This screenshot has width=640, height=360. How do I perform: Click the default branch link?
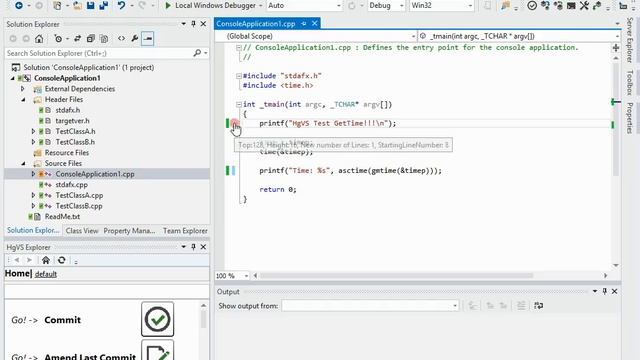pos(46,274)
